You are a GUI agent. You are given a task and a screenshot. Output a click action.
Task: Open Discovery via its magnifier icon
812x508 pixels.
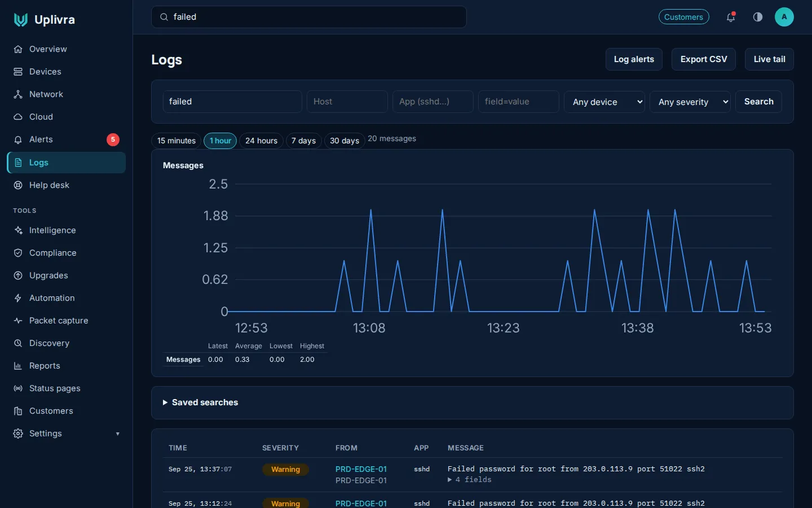18,343
